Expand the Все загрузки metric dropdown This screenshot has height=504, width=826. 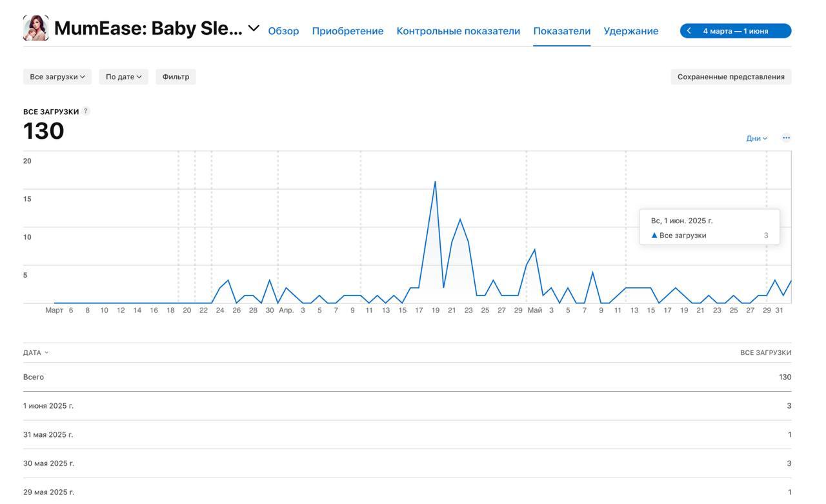pos(57,77)
